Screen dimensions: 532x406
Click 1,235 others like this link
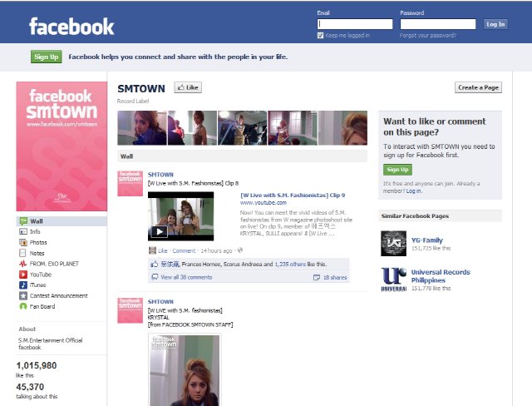pos(290,264)
